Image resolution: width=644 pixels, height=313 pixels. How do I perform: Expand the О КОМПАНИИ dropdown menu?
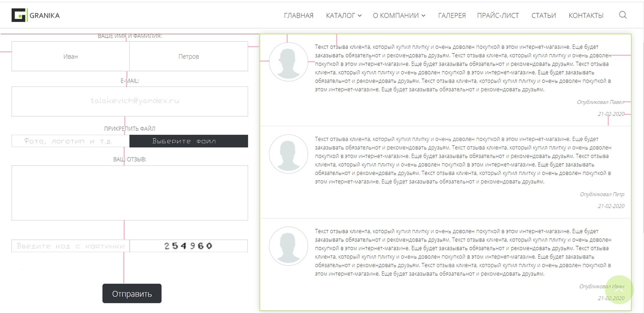(399, 15)
